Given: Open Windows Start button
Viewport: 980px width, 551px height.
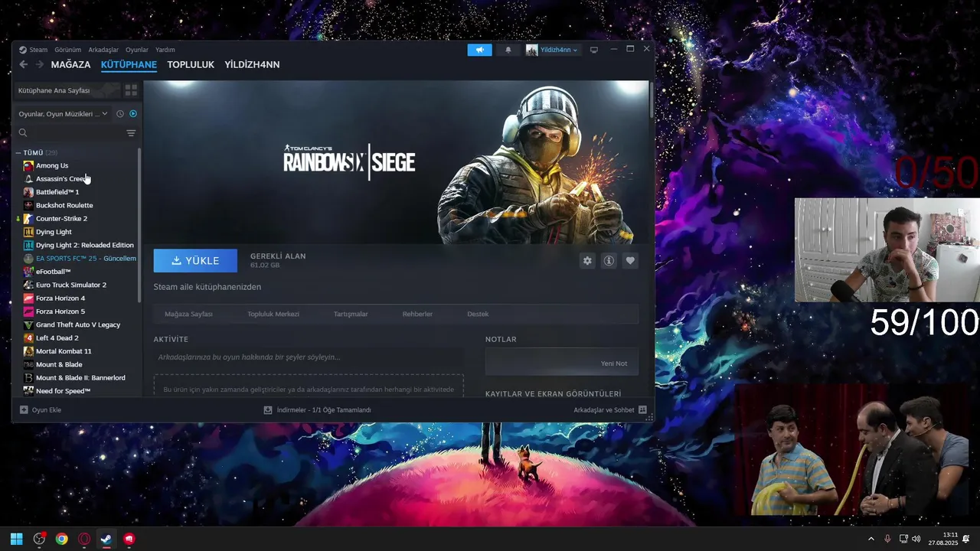Looking at the screenshot, I should [17, 539].
